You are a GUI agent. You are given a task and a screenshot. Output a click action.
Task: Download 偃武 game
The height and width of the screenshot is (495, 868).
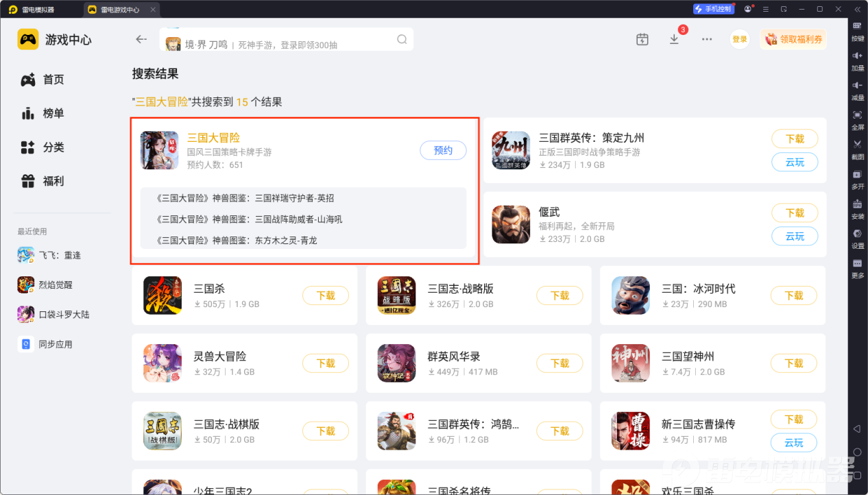pyautogui.click(x=795, y=213)
